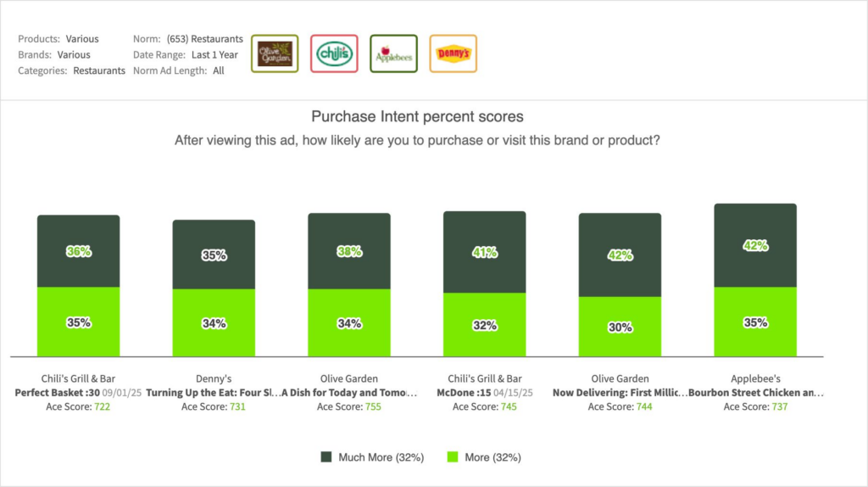Click Applebee's 42% Much More bar segment
Image resolution: width=868 pixels, height=487 pixels.
pos(756,246)
